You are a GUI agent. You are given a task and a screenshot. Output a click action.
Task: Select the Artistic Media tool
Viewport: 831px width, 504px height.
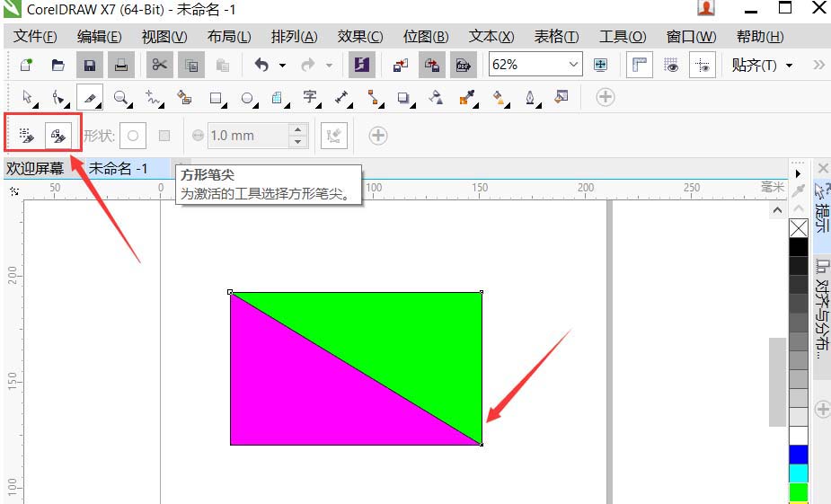pos(184,98)
